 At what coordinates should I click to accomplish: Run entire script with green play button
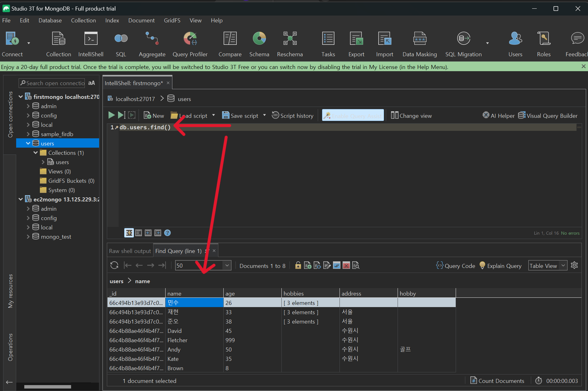click(111, 115)
